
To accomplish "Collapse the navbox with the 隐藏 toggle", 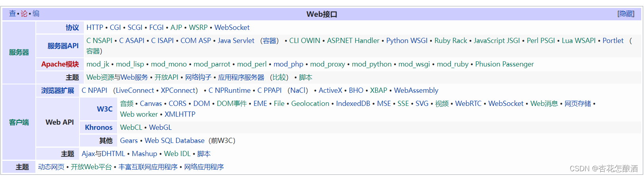I will [x=626, y=14].
